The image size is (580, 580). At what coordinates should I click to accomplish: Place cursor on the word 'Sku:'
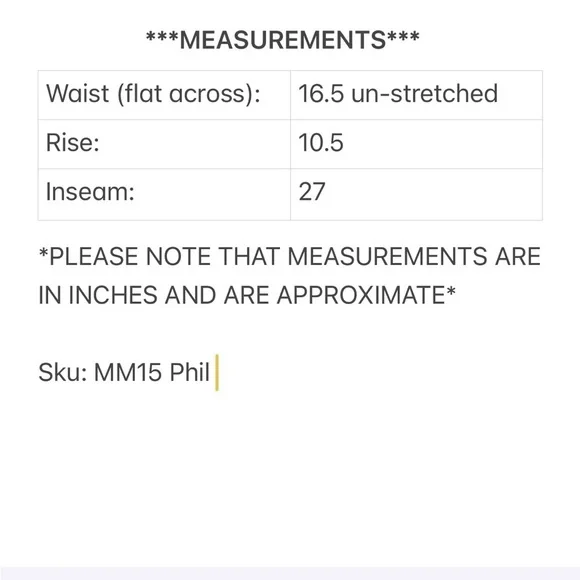[63, 372]
